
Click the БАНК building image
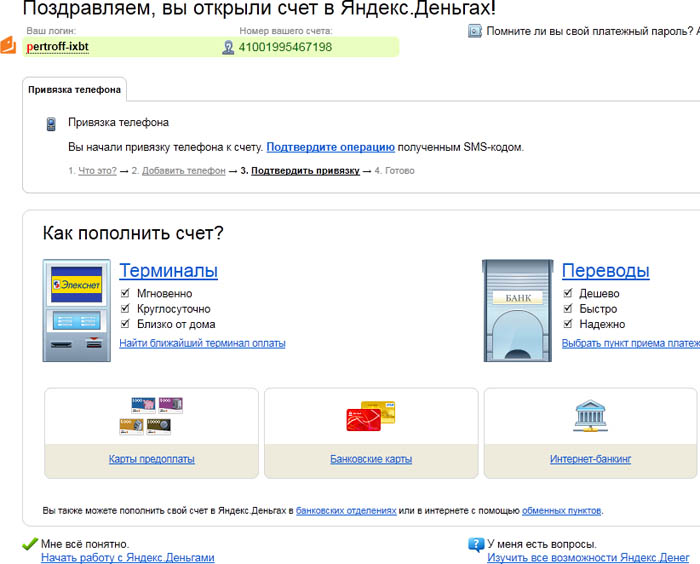click(518, 310)
